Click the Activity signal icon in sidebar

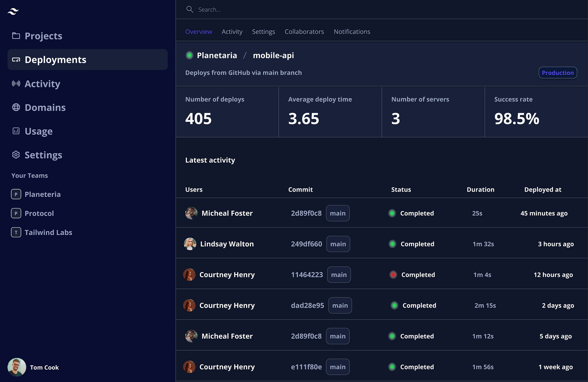16,84
